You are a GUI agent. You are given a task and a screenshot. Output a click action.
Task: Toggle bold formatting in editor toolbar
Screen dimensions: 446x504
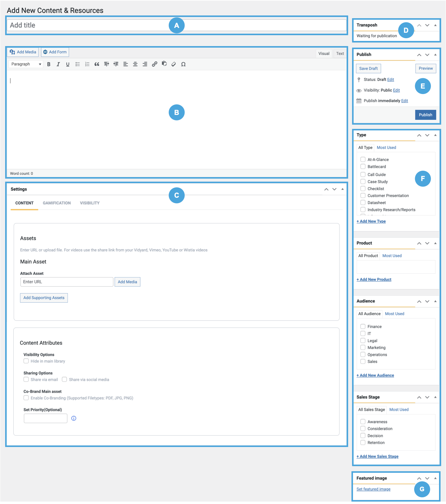click(x=49, y=64)
